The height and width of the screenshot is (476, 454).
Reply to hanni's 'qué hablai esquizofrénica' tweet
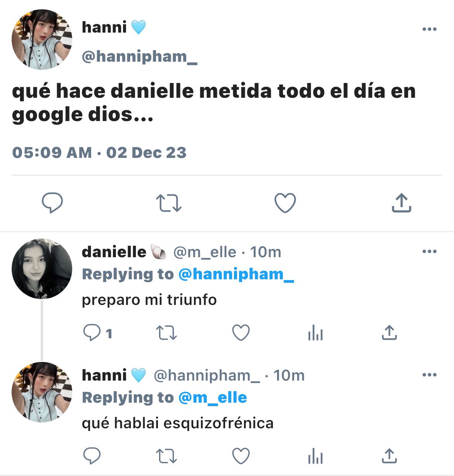pyautogui.click(x=92, y=456)
